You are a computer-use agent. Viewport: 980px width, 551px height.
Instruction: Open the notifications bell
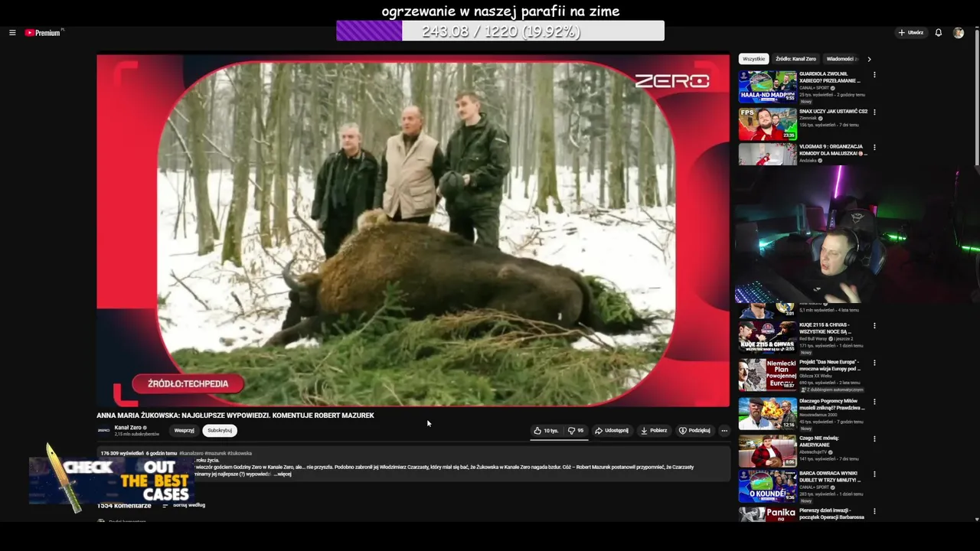pyautogui.click(x=938, y=33)
